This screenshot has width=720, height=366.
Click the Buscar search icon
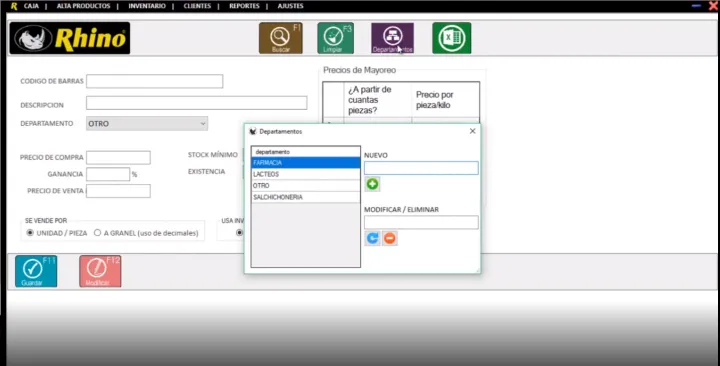click(281, 38)
